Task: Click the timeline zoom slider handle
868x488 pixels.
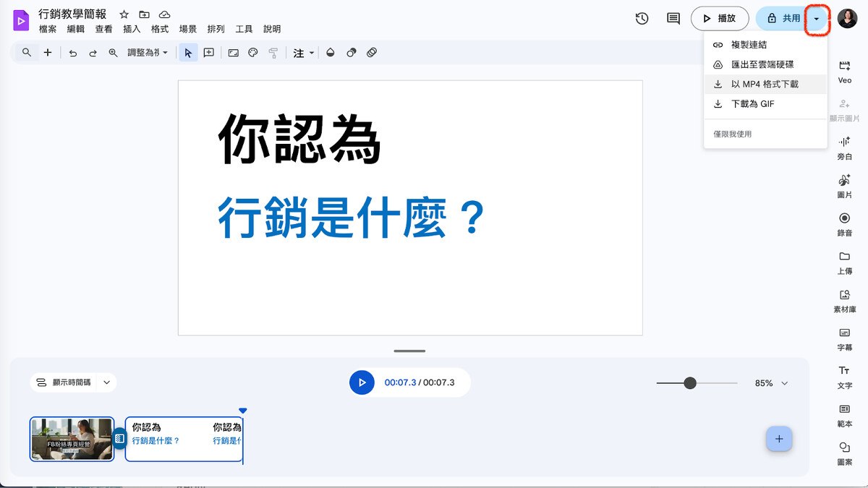Action: (690, 383)
